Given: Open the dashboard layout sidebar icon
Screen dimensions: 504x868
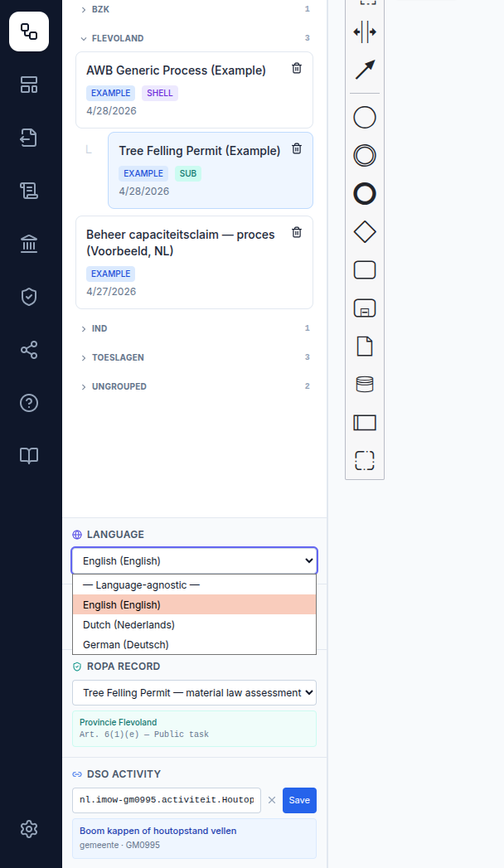Looking at the screenshot, I should [29, 85].
